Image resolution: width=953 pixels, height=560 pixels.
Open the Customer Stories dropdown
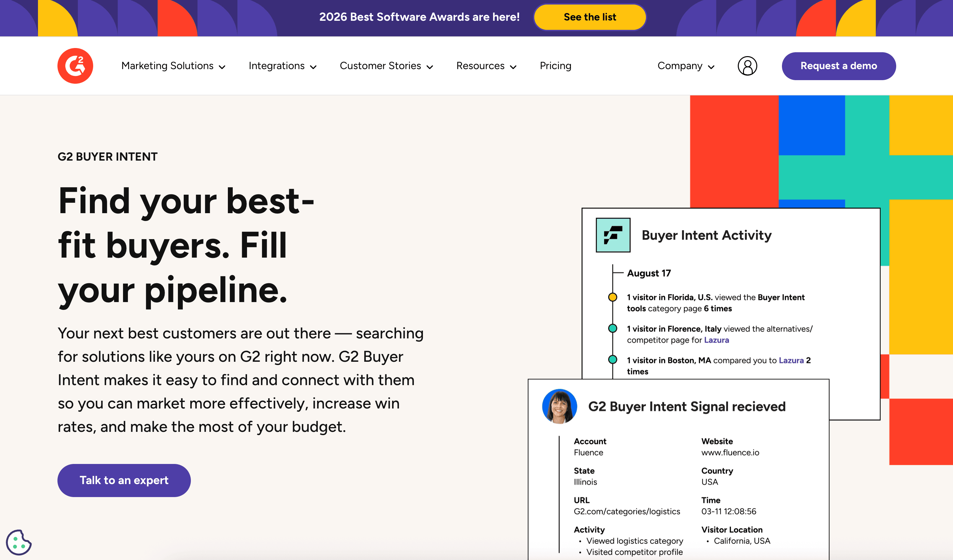pyautogui.click(x=386, y=66)
